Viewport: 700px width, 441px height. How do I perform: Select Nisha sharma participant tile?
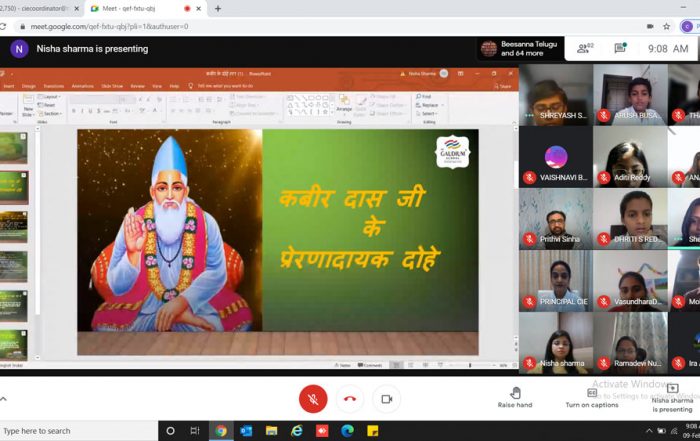point(556,343)
